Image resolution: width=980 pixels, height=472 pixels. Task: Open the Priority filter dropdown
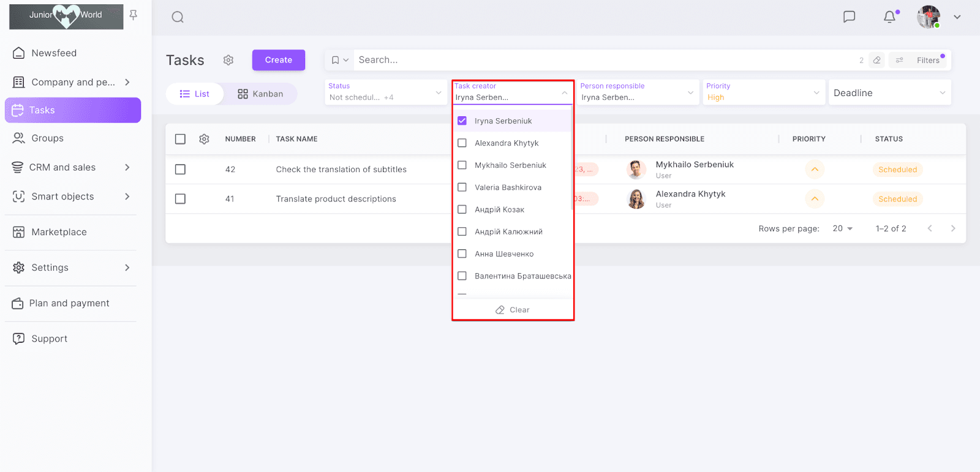point(763,92)
